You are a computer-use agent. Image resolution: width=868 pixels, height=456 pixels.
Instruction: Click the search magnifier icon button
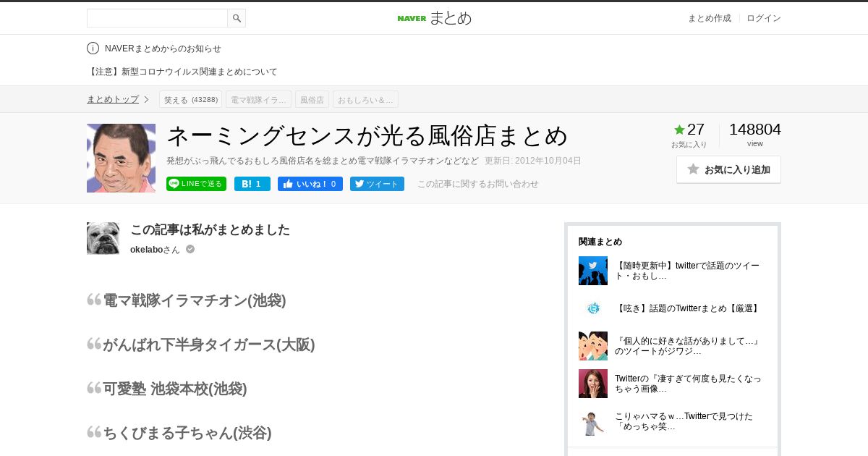[x=237, y=18]
